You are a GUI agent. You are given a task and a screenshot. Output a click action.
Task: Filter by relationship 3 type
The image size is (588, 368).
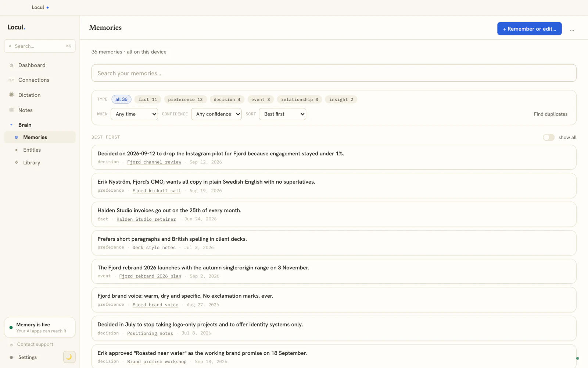(x=300, y=99)
